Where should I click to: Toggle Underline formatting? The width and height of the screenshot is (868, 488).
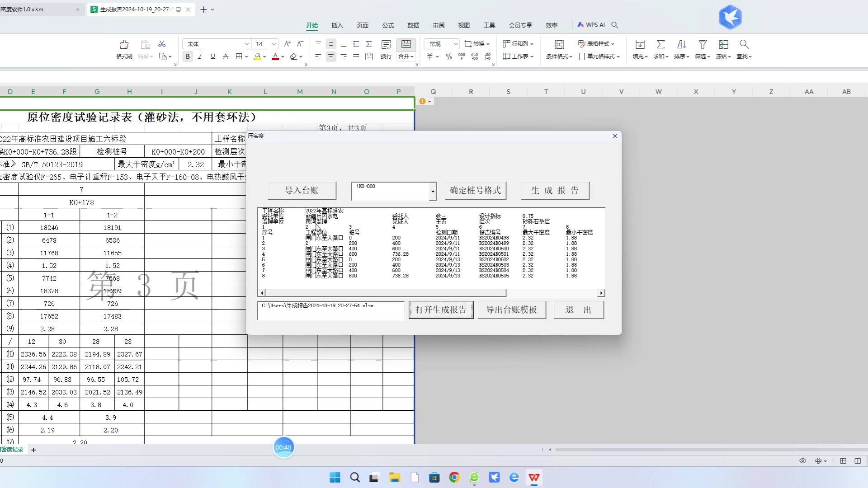click(212, 56)
